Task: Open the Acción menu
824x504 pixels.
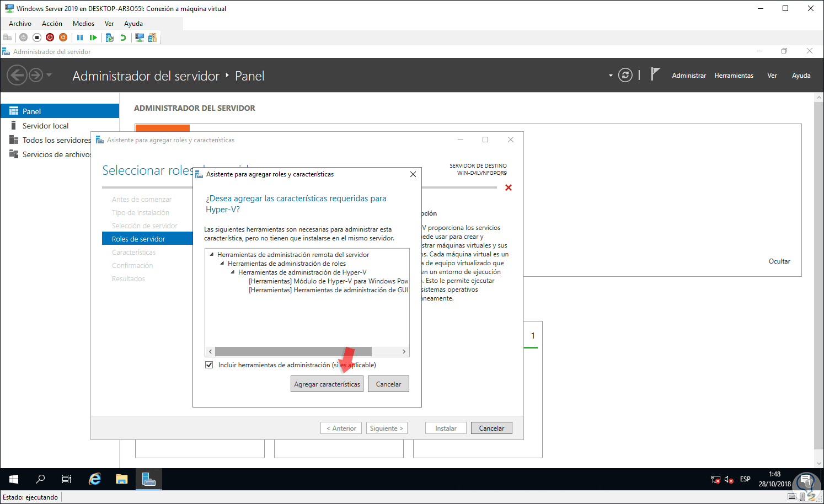Action: tap(52, 24)
